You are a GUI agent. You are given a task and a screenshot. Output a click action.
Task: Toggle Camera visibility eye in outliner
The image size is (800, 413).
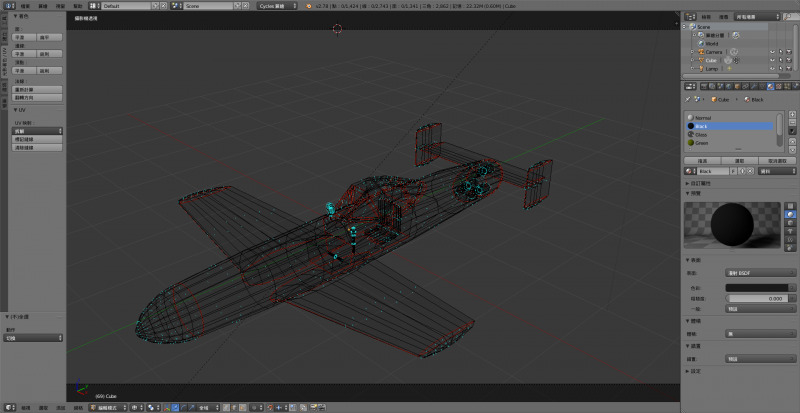(772, 52)
